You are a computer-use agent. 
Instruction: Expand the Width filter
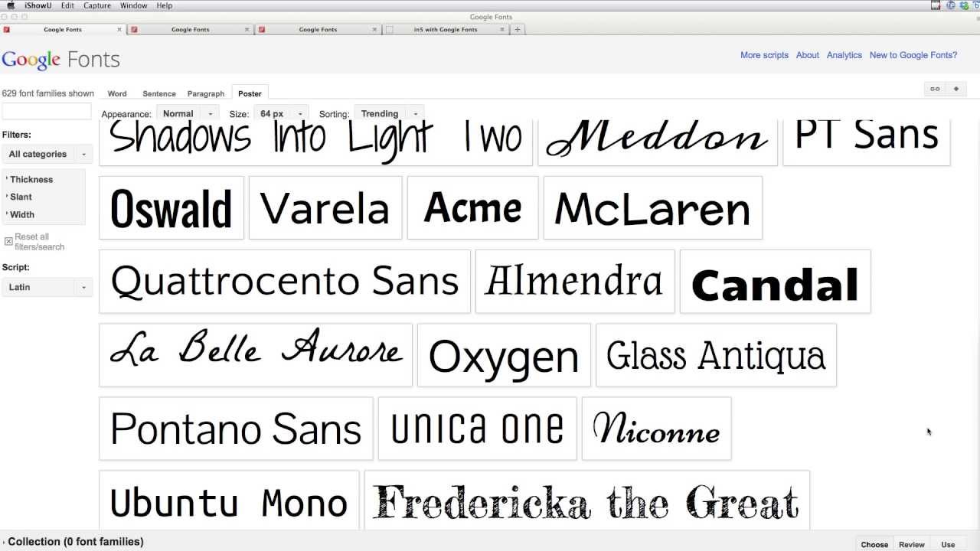pyautogui.click(x=21, y=214)
